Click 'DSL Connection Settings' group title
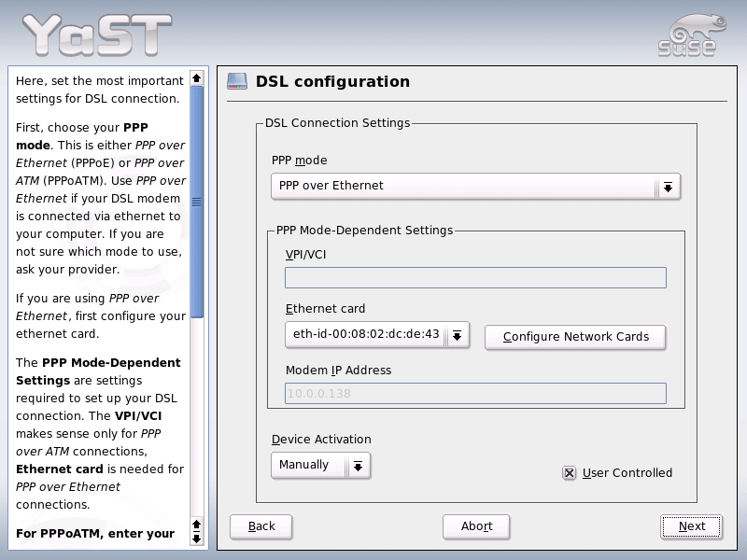747x560 pixels. (x=337, y=123)
